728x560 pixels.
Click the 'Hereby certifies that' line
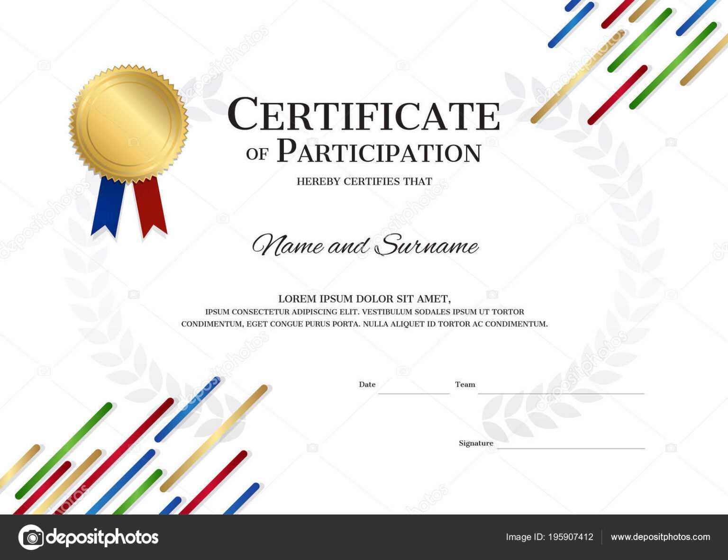(x=364, y=181)
